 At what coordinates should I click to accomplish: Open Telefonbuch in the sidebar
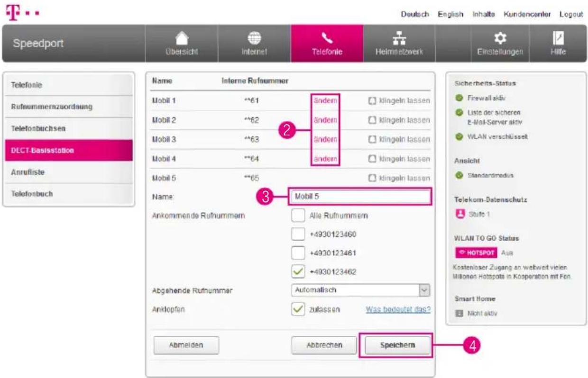pyautogui.click(x=69, y=194)
